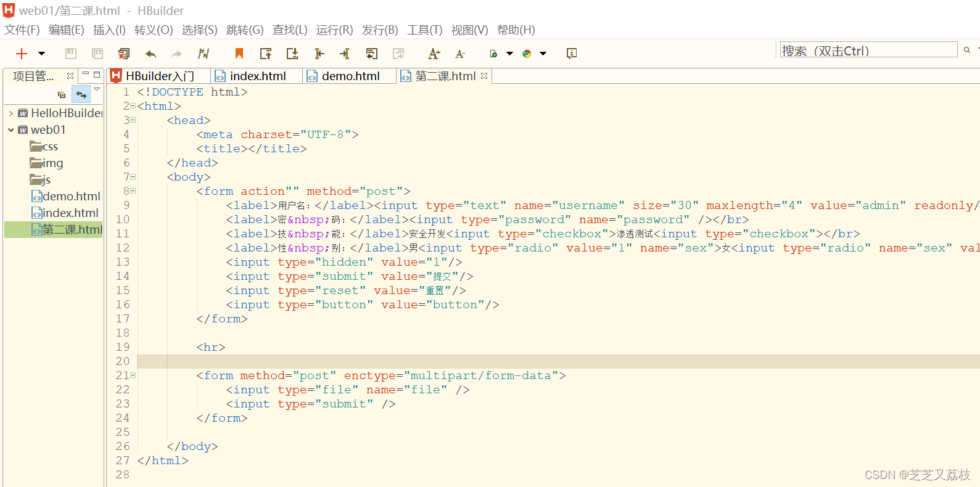980x487 pixels.
Task: Click the search box (双击Ctrl)
Action: [x=869, y=50]
